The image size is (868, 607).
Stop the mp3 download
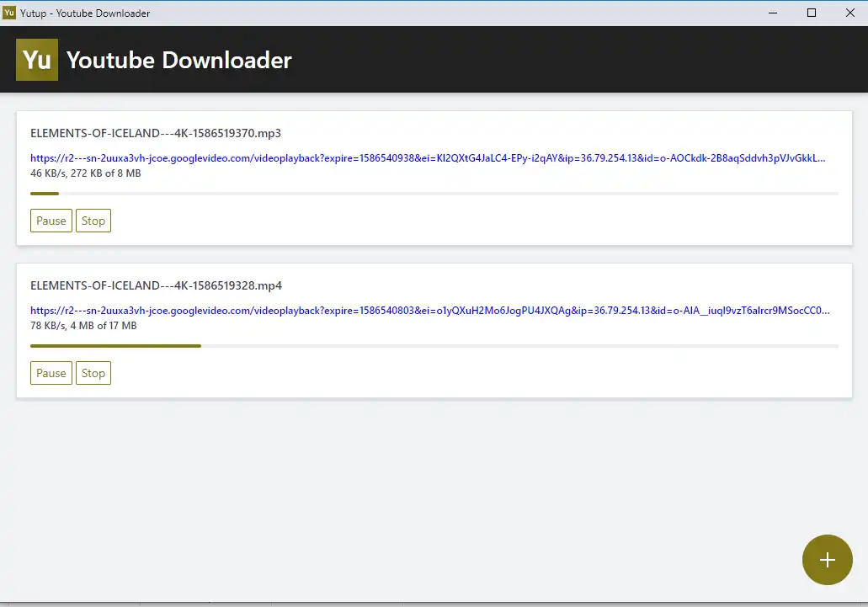(x=93, y=221)
